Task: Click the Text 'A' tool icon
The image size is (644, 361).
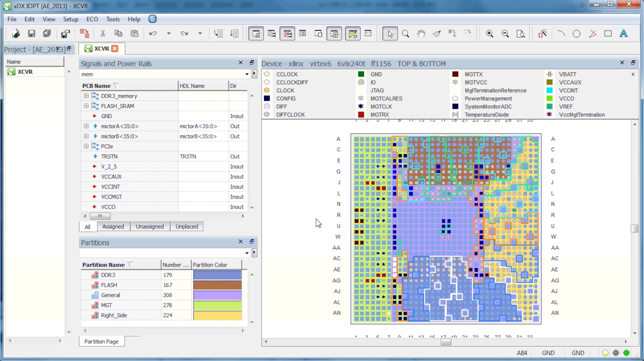Action: tap(624, 34)
